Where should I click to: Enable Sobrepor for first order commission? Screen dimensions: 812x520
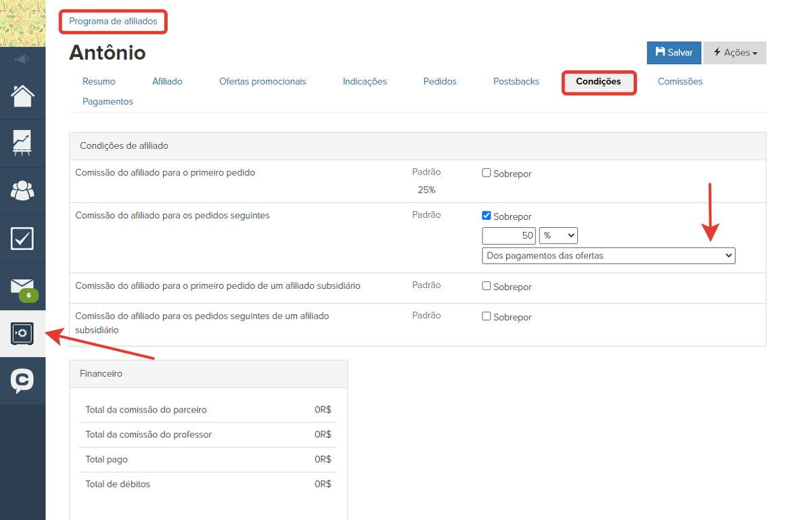[486, 173]
